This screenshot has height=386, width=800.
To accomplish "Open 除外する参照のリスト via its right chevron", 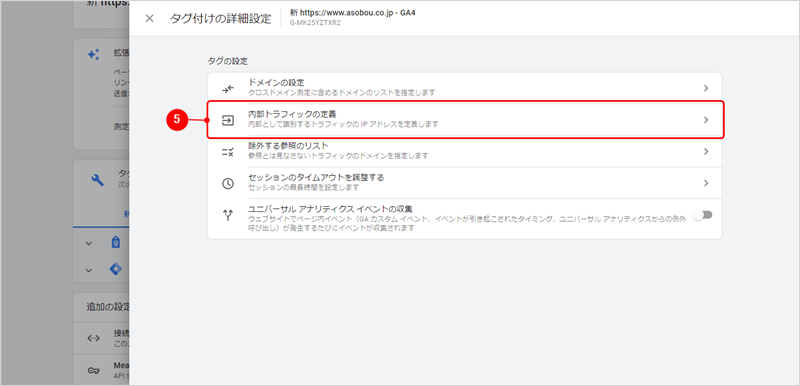I will (706, 151).
